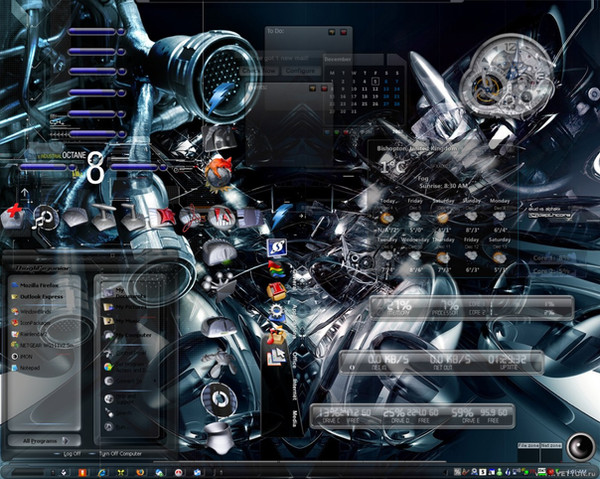Select IconPackager in the start menu
This screenshot has width=600, height=479.
31,323
